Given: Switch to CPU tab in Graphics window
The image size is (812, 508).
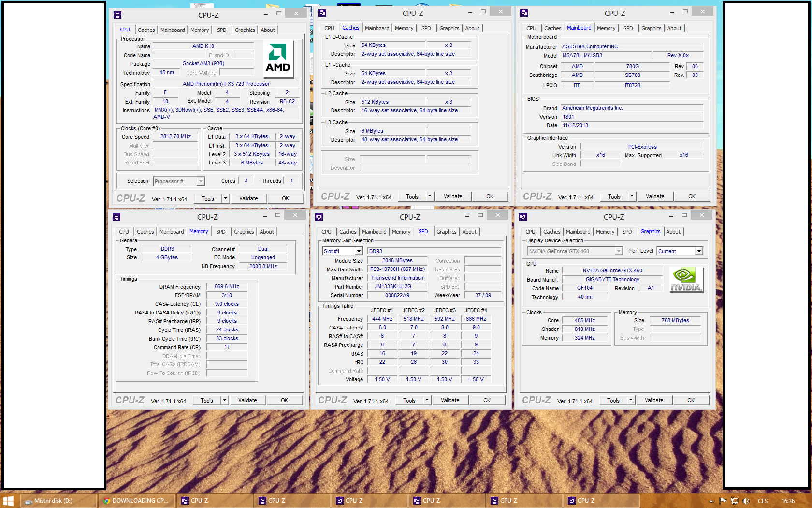Looking at the screenshot, I should pyautogui.click(x=530, y=232).
